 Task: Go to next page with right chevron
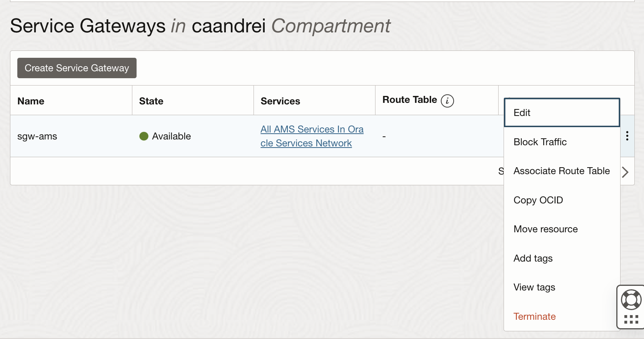(626, 172)
